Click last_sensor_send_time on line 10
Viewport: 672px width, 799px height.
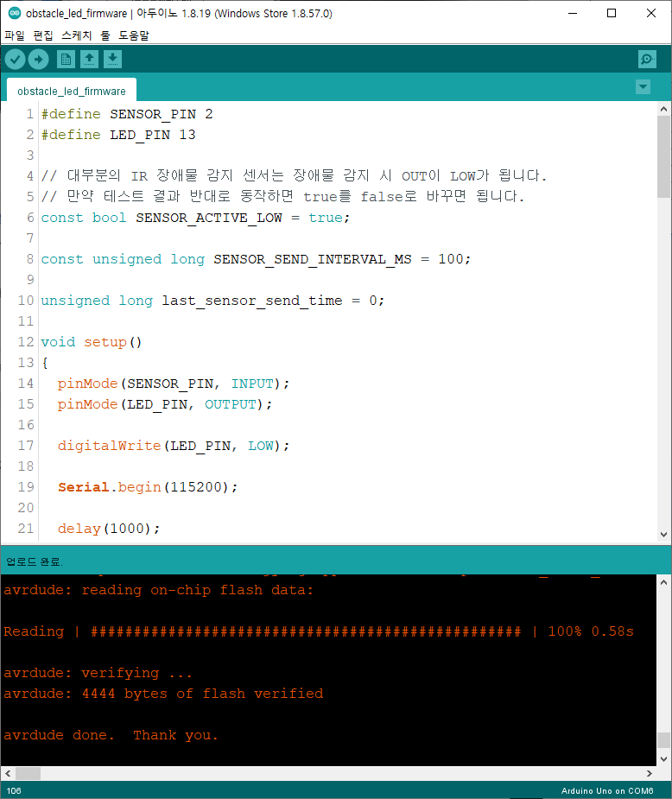(x=251, y=301)
